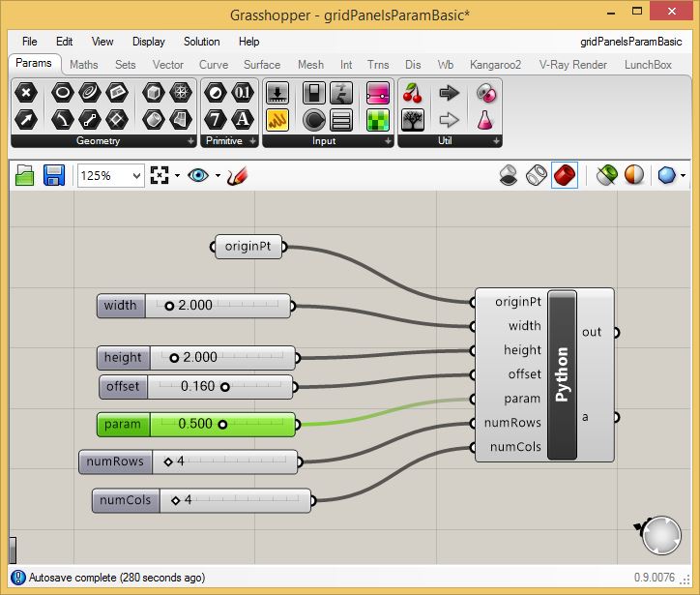
Task: Select the Point parameter icon in Geometry
Action: pyautogui.click(x=26, y=93)
